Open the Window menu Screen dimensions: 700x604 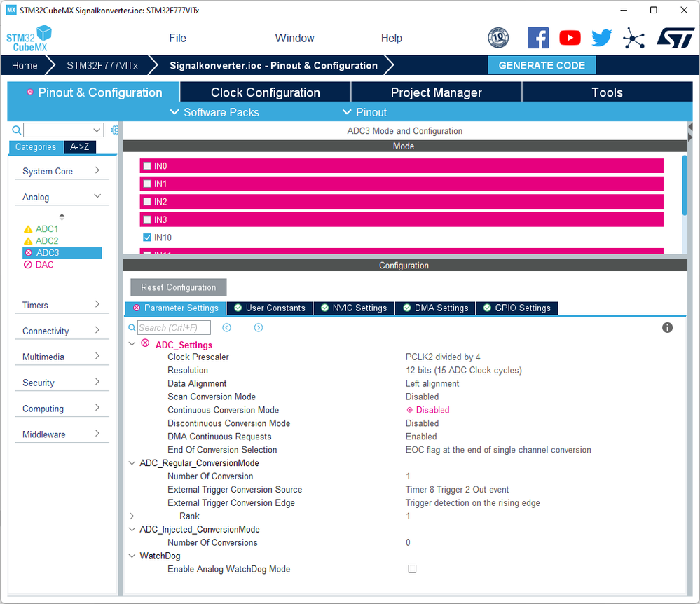click(294, 38)
